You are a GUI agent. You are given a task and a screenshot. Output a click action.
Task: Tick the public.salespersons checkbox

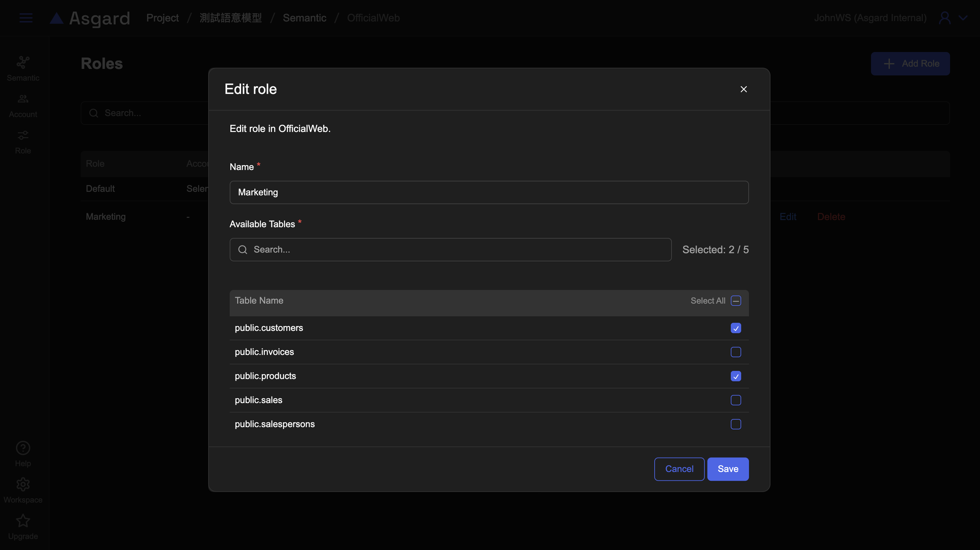(x=735, y=424)
